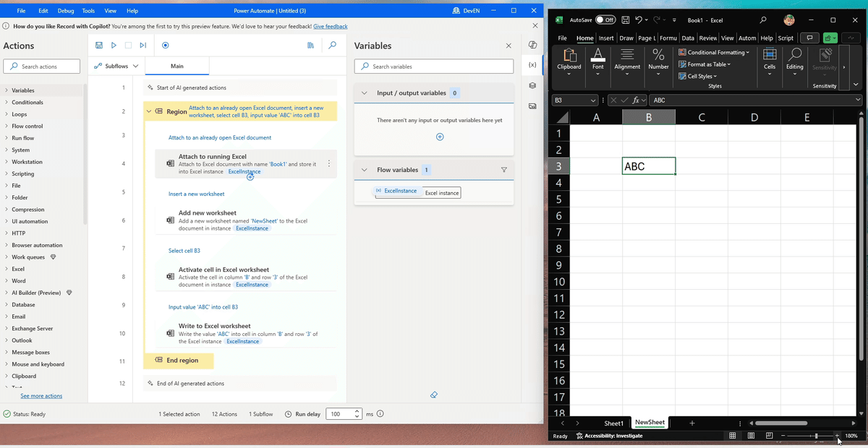Image resolution: width=868 pixels, height=448 pixels.
Task: Open the Debug menu in Power Automate
Action: point(66,11)
